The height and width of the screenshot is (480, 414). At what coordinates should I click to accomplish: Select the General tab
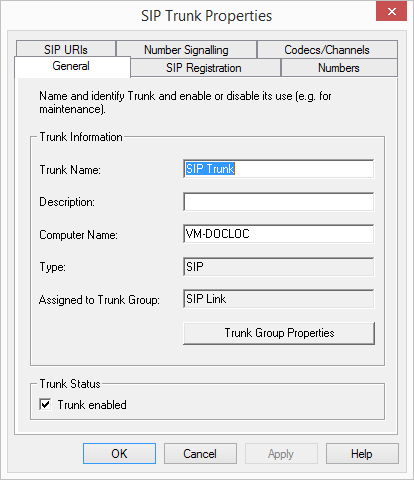tap(72, 66)
